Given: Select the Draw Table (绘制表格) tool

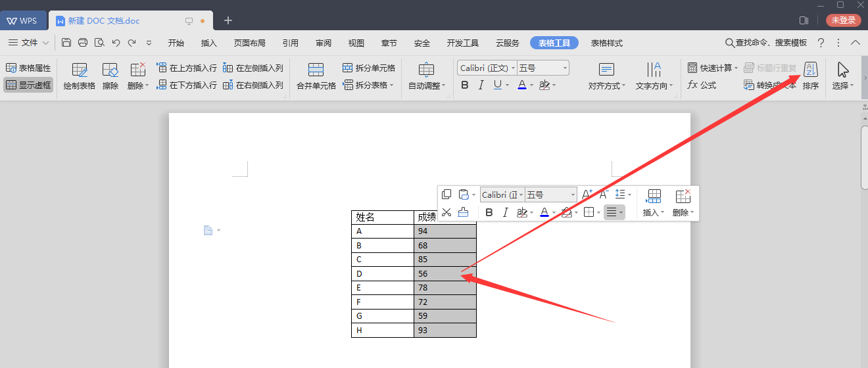Looking at the screenshot, I should 80,76.
